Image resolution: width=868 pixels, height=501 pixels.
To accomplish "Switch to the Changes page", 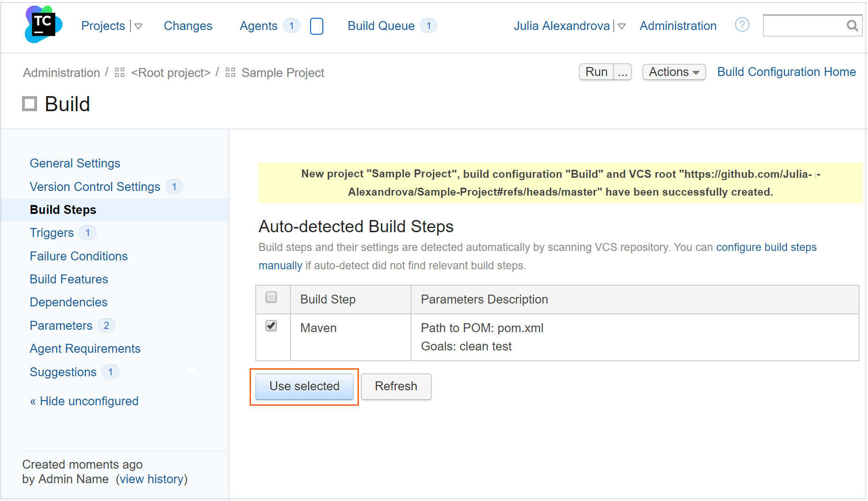I will point(188,26).
